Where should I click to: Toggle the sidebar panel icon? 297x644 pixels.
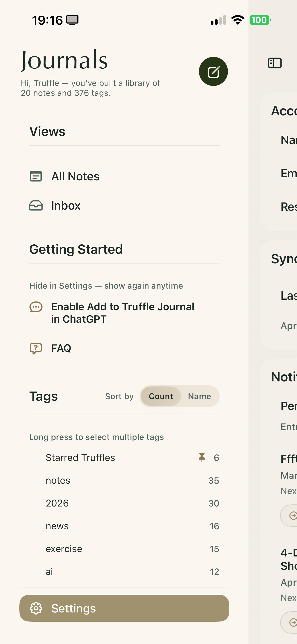point(275,63)
